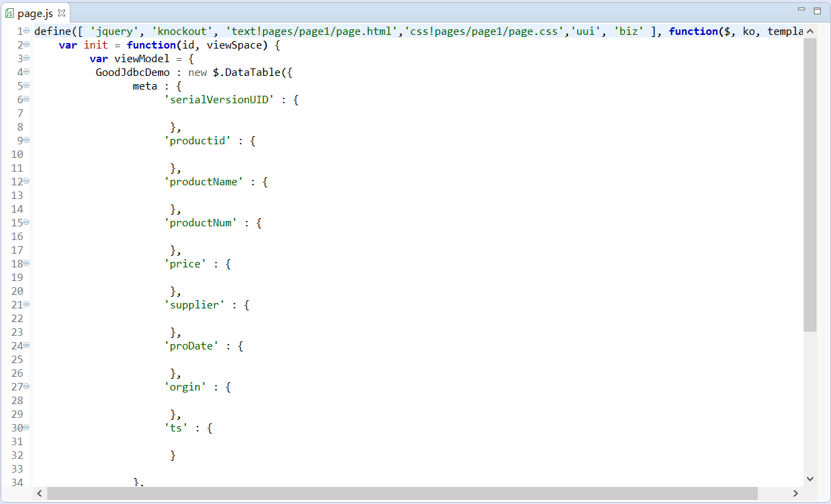Click the horizontal scrollbar left arrow
The width and height of the screenshot is (831, 504).
(40, 493)
